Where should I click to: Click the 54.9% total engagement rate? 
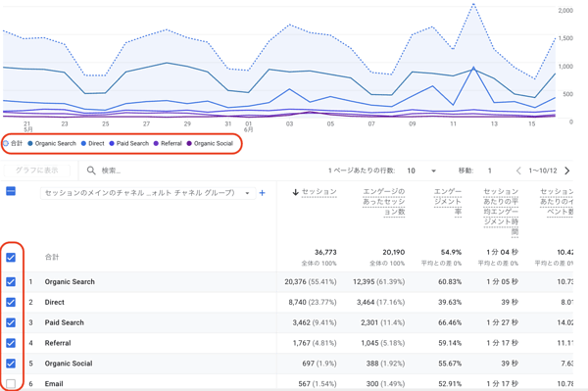[451, 252]
